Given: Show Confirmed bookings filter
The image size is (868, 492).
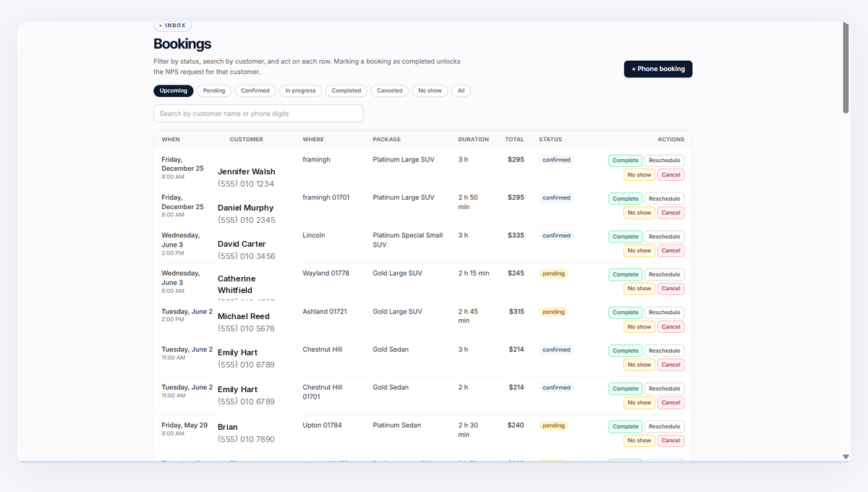Looking at the screenshot, I should point(255,90).
